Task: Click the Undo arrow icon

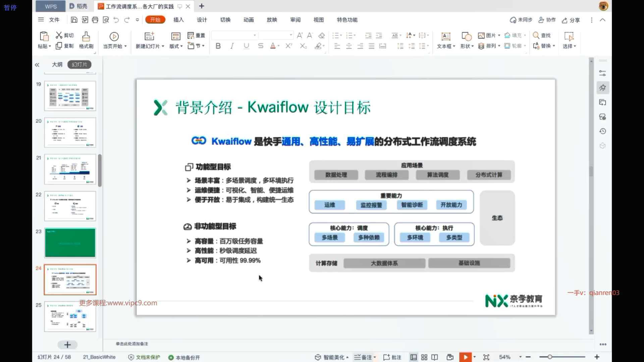Action: [116, 20]
